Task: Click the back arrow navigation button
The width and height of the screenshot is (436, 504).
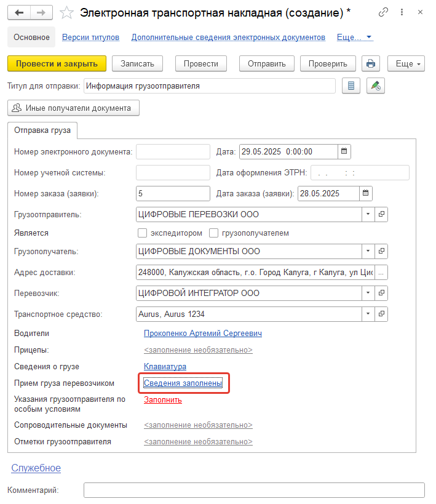Action: click(19, 13)
